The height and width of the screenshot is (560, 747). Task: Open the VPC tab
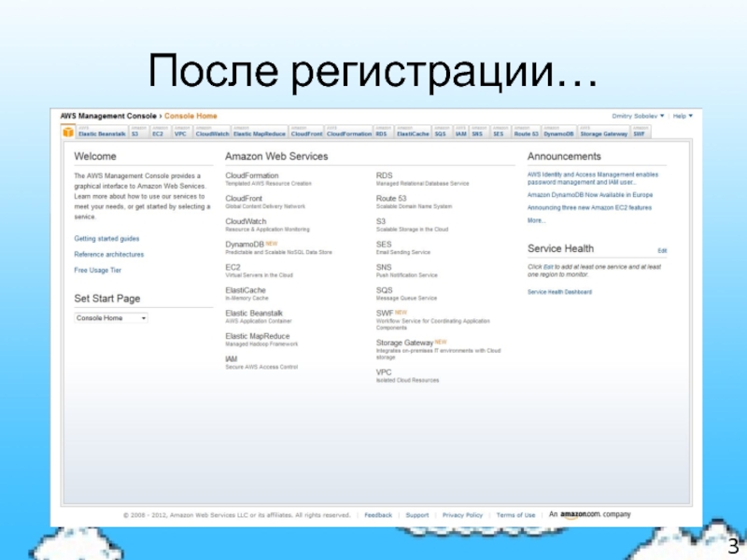[x=181, y=132]
